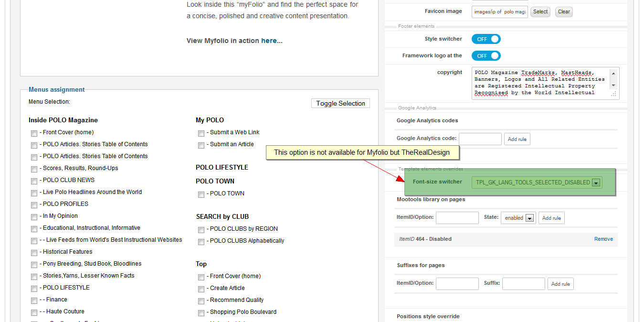Add rule for Mootools library
This screenshot has height=322, width=644.
tap(551, 218)
